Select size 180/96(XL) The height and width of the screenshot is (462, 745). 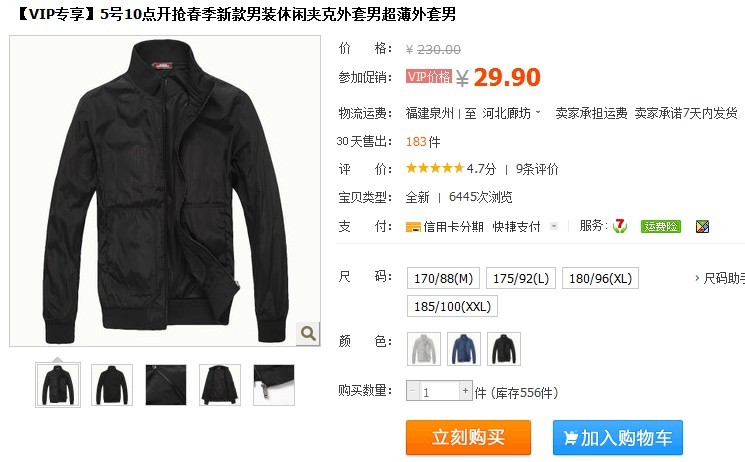600,278
